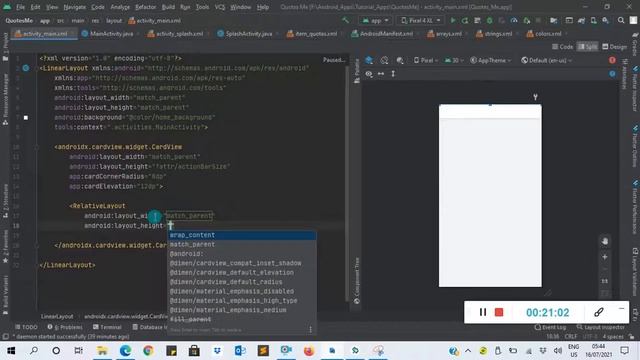The image size is (640, 360).
Task: Open the Terminal tool window
Action: 107,327
